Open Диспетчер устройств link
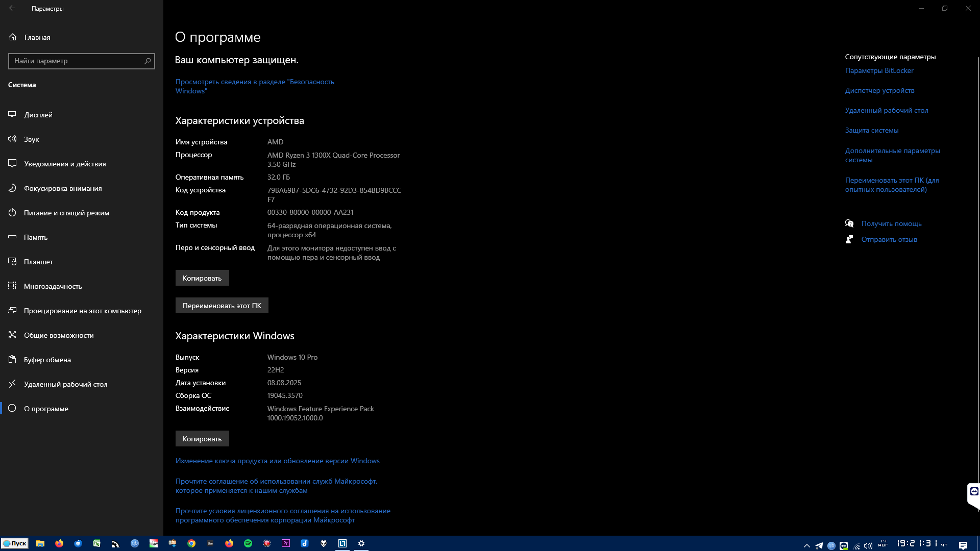This screenshot has height=551, width=980. pos(880,90)
